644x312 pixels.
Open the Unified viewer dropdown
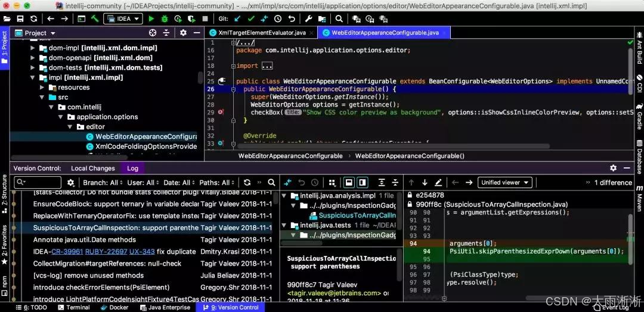tap(505, 182)
